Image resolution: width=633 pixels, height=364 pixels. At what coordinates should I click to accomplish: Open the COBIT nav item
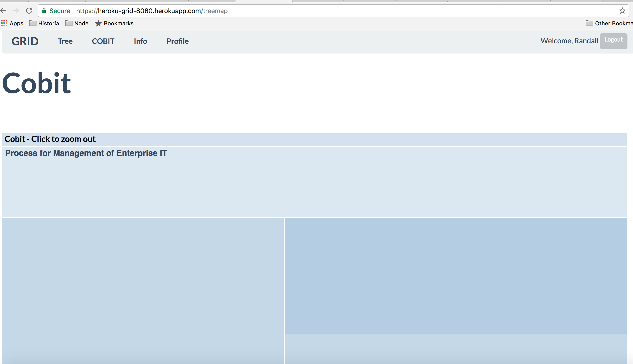pyautogui.click(x=103, y=41)
